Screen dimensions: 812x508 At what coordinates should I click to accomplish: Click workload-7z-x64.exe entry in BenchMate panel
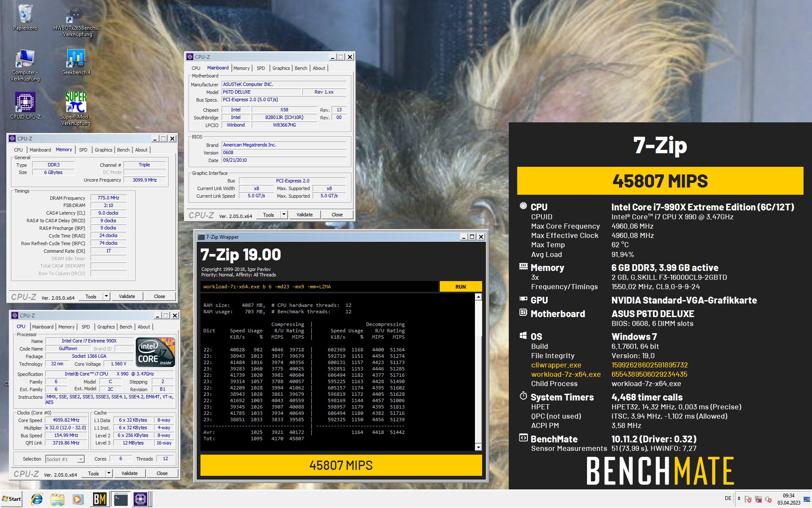pyautogui.click(x=566, y=374)
